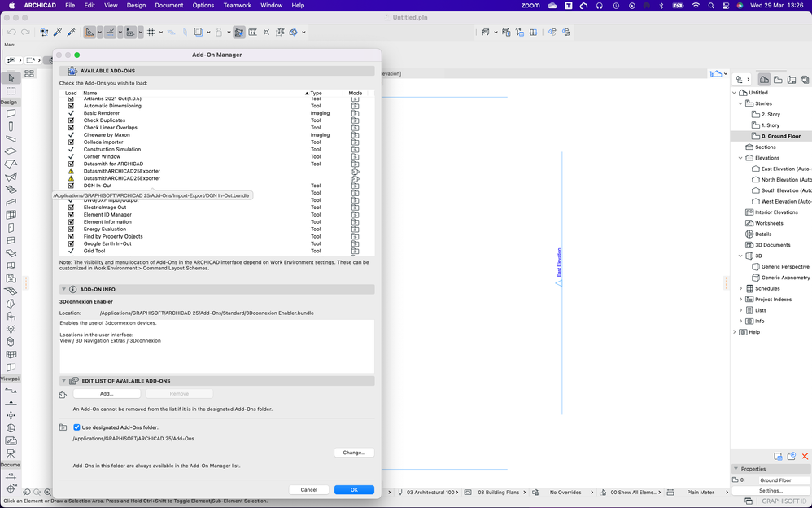Click the Wi-Fi icon in menu bar
The height and width of the screenshot is (508, 812).
coord(696,5)
